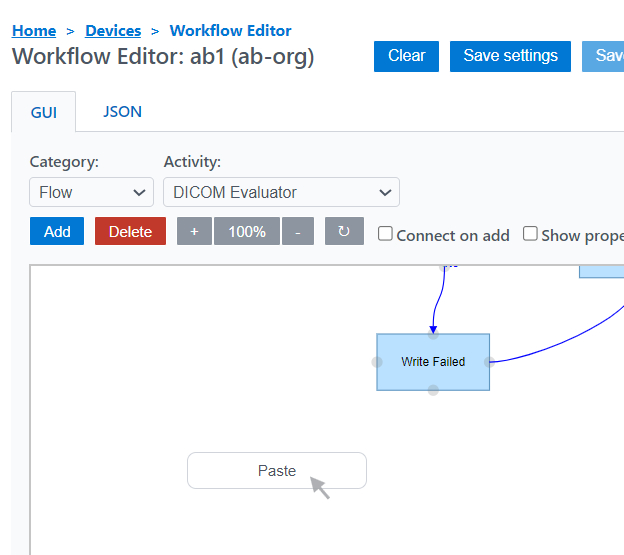Open the Devices breadcrumb link
Viewport: 624px width, 555px height.
tap(113, 31)
